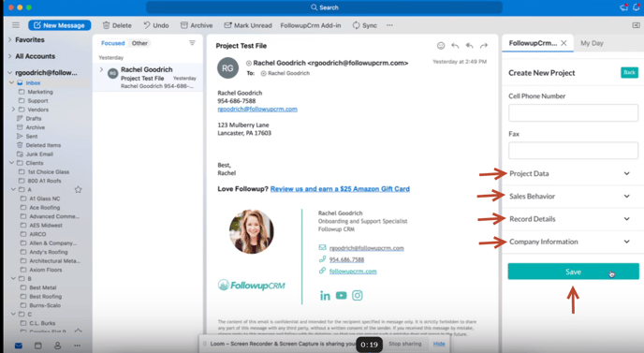The width and height of the screenshot is (644, 353).
Task: Open the Best Metal folder
Action: [43, 287]
